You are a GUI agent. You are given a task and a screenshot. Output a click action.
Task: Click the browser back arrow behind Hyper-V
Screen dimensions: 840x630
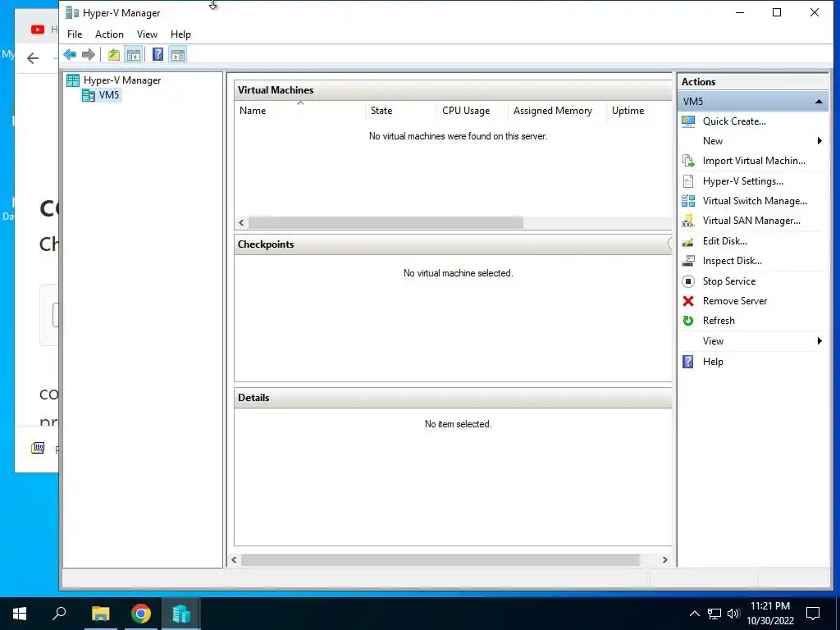tap(33, 58)
